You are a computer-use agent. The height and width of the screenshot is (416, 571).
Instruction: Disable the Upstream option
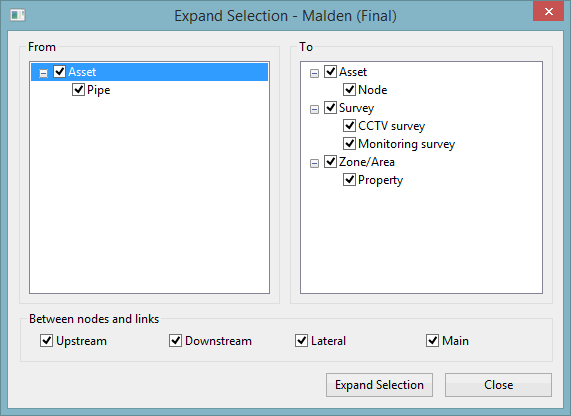pos(46,341)
